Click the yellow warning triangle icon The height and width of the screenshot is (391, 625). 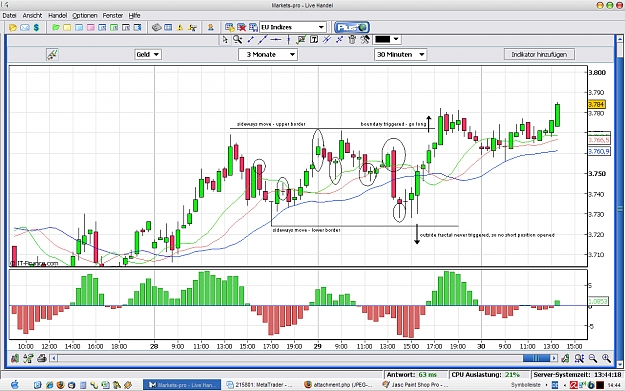tap(180, 28)
